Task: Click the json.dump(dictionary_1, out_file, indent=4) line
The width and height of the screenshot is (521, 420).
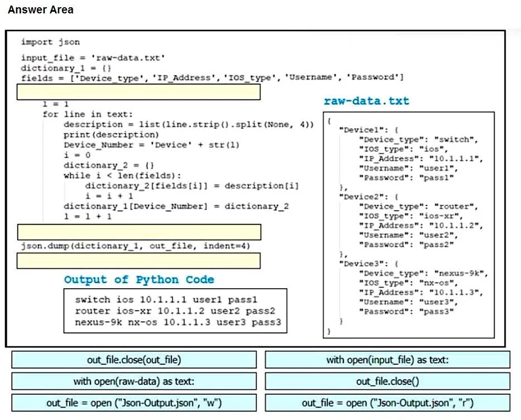Action: 136,246
